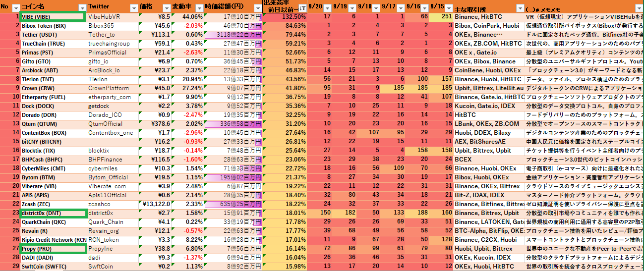Select the district0x (DNT) coin name cell
The image size is (644, 271).
point(52,213)
